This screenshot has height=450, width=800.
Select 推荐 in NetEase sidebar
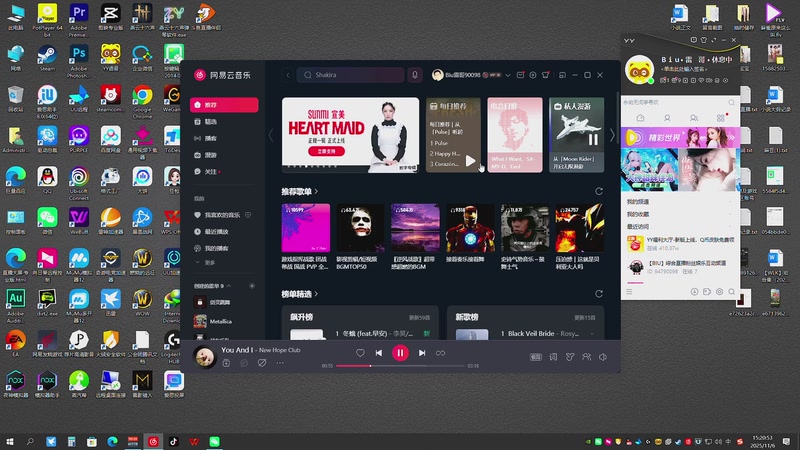point(224,105)
